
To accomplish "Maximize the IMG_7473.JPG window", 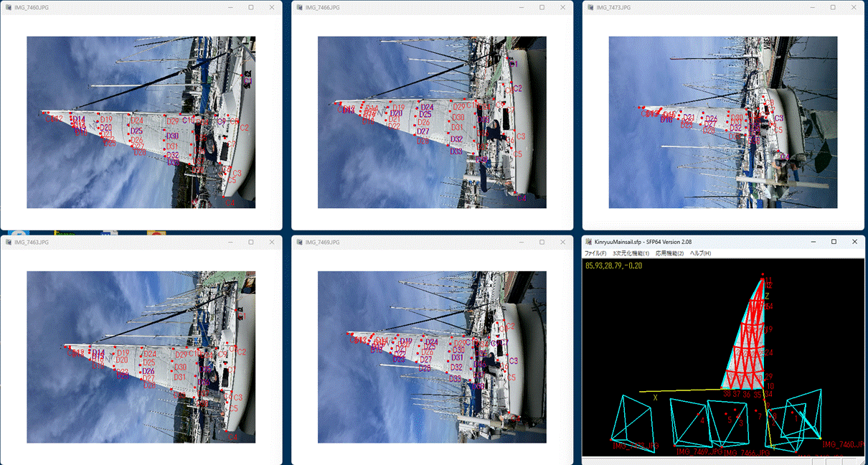I will tap(834, 7).
